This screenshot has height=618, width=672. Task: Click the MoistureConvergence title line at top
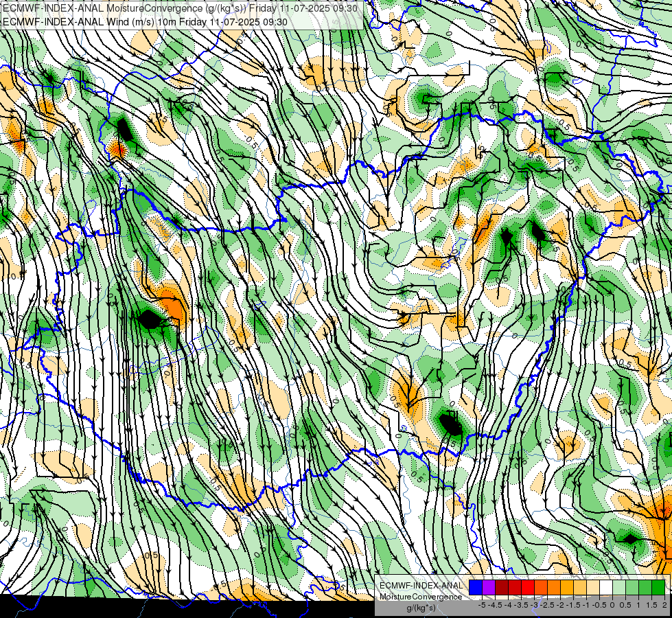point(180,8)
